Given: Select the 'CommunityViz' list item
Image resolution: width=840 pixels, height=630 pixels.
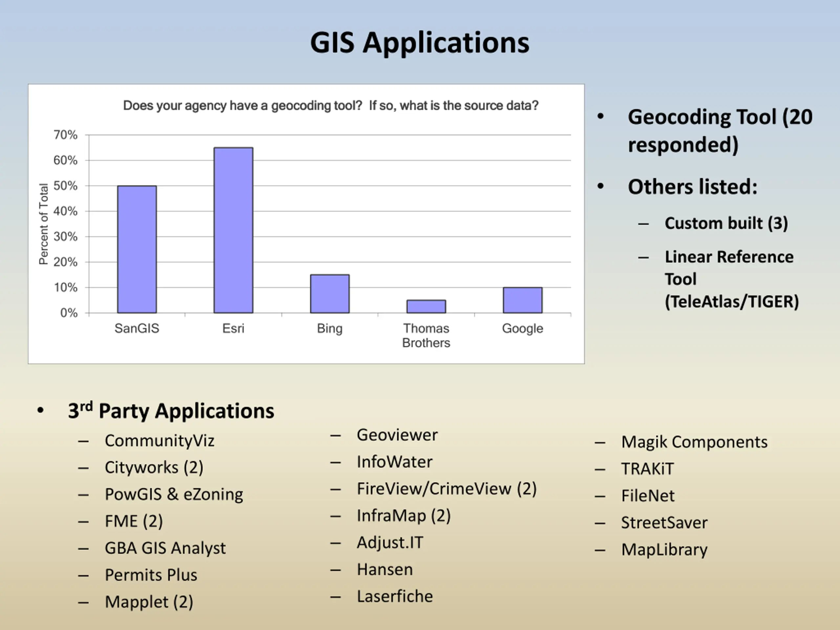Looking at the screenshot, I should pos(159,441).
